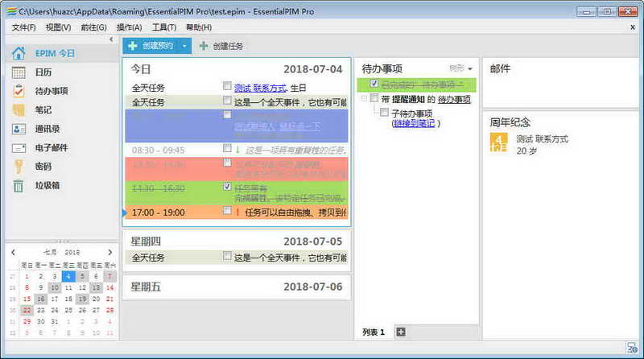Click the 七月 2018 month header
644x359 pixels.
click(62, 252)
